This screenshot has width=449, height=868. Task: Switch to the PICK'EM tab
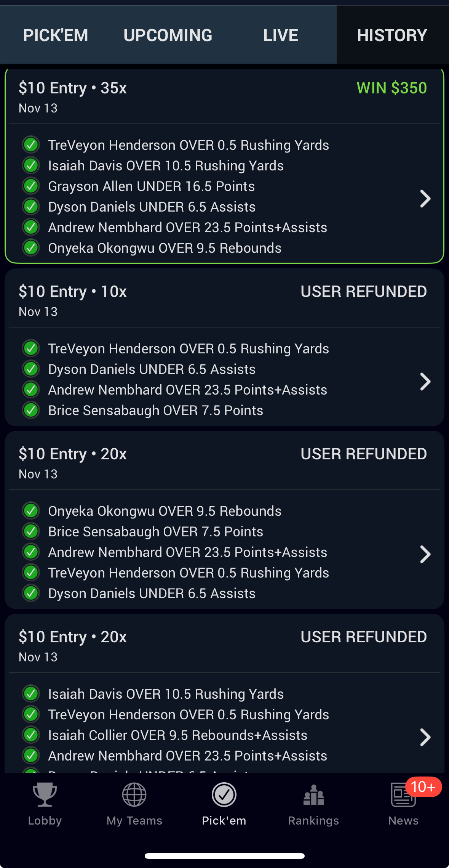[56, 35]
